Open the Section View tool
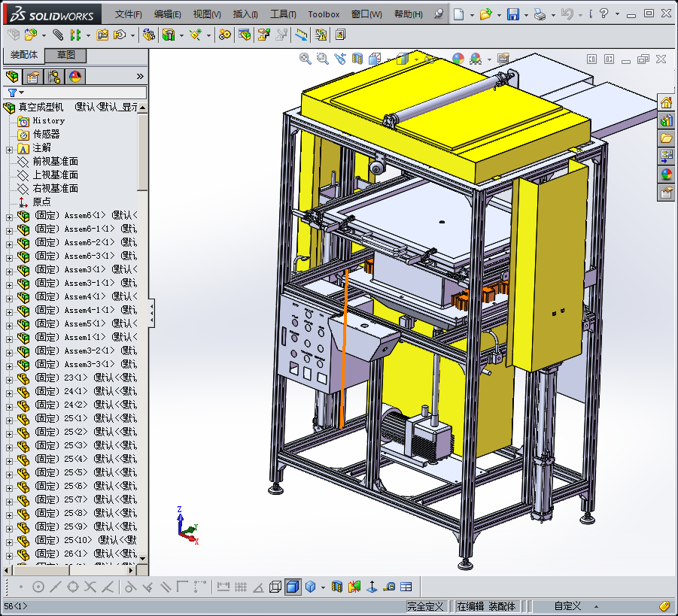Image resolution: width=678 pixels, height=616 pixels. [357, 59]
